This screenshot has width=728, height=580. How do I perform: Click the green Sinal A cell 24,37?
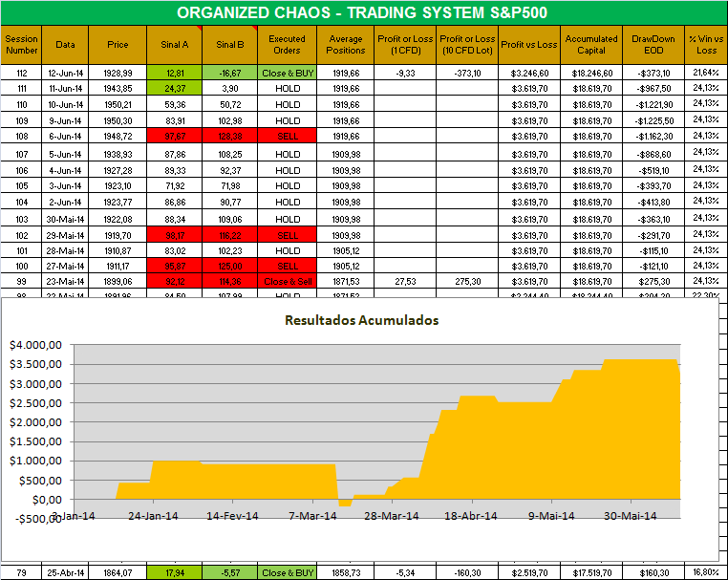(175, 88)
